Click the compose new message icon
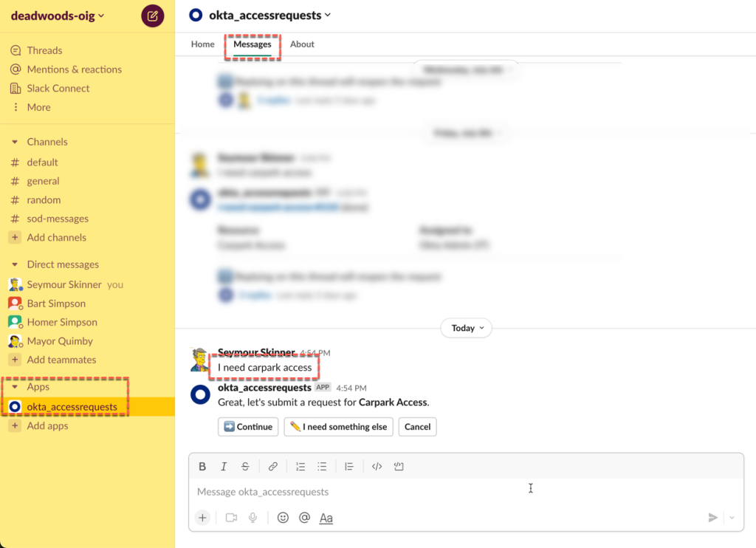The width and height of the screenshot is (756, 548). coord(152,16)
